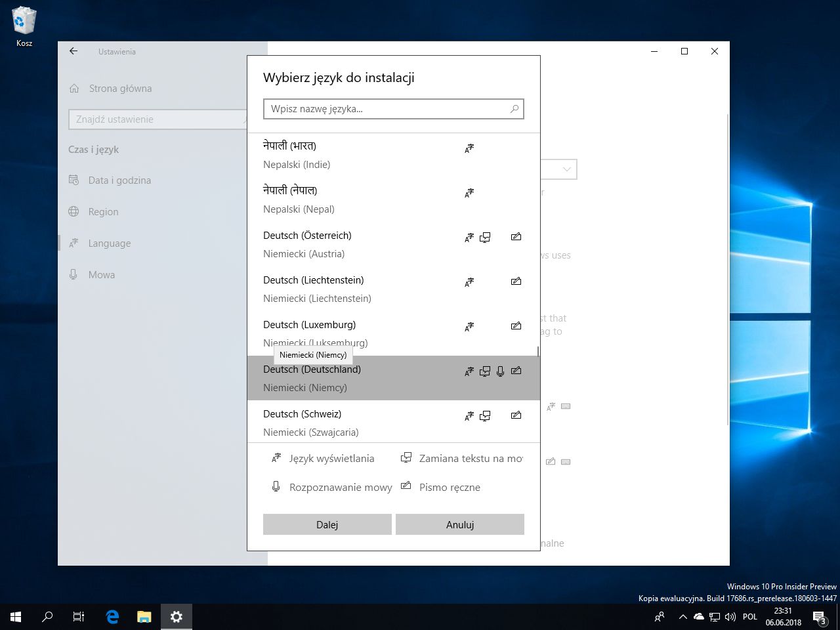The image size is (840, 630).
Task: Click the Język wyświetlania legend label
Action: click(332, 459)
